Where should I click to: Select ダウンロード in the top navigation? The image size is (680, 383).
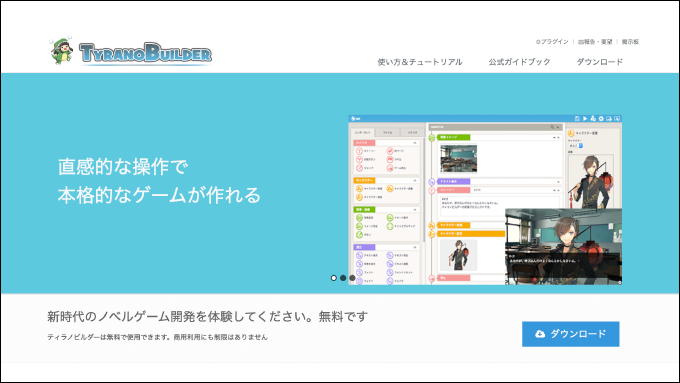click(x=600, y=62)
